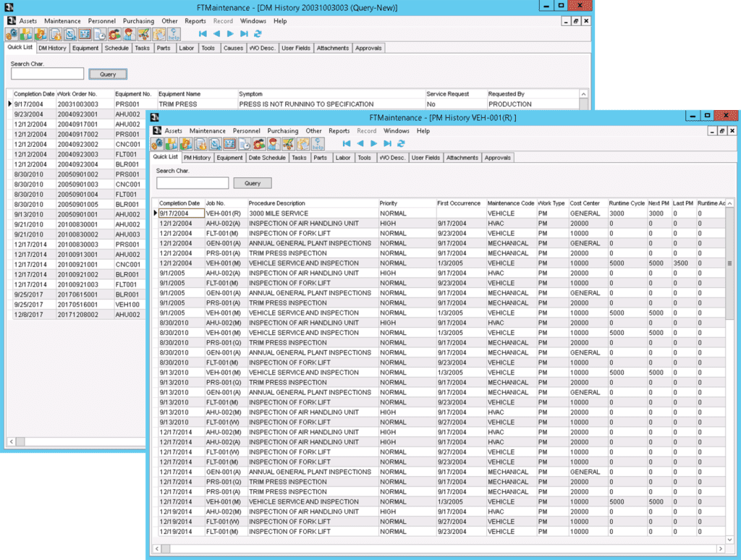Click the shopping cart icon in PM History toolbar
The height and width of the screenshot is (560, 741).
(x=288, y=144)
